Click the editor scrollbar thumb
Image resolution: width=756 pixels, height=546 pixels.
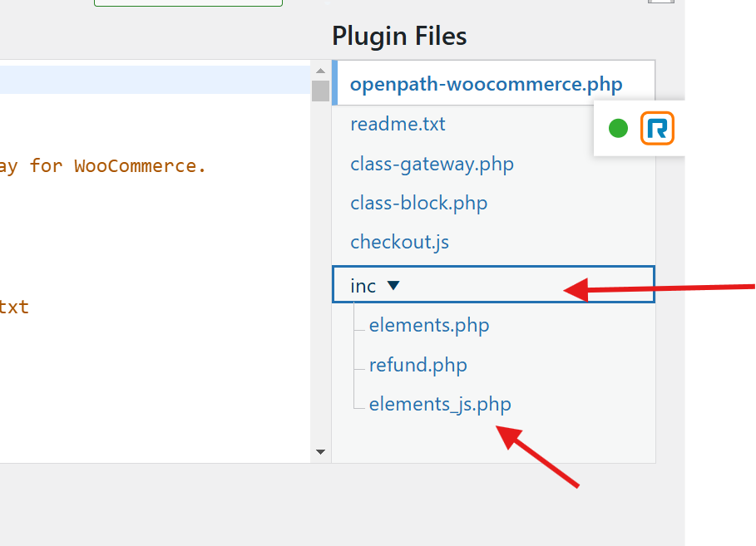point(321,91)
